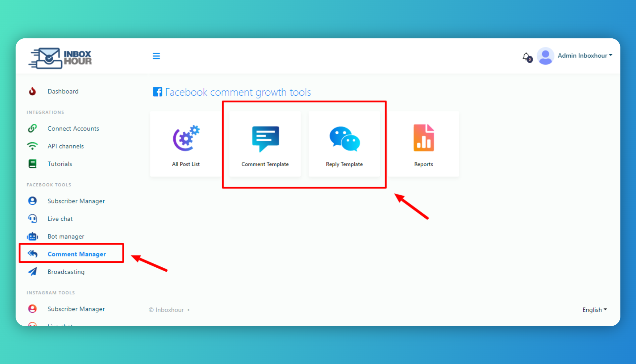Open the Reports chart icon
Screen dimensions: 636x364
pos(423,138)
